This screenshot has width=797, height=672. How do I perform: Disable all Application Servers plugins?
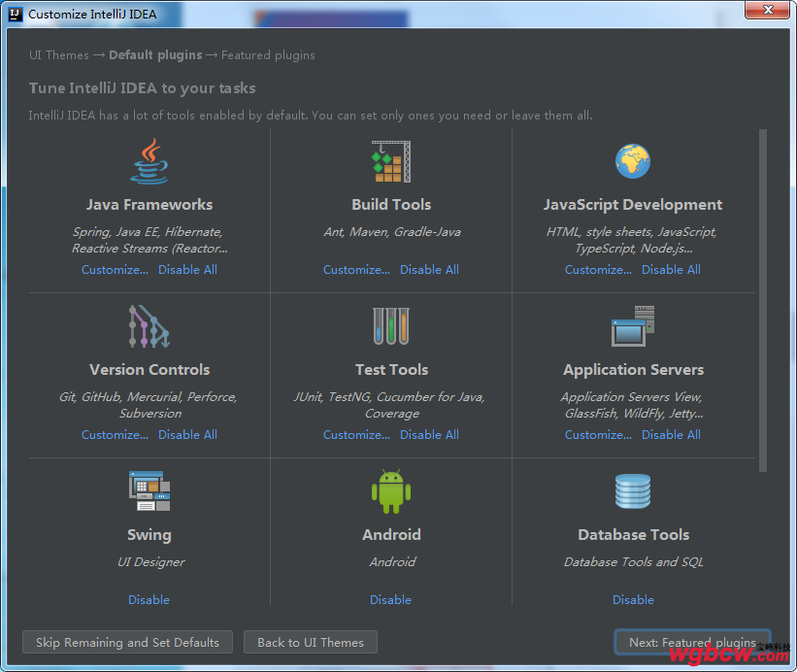point(671,435)
